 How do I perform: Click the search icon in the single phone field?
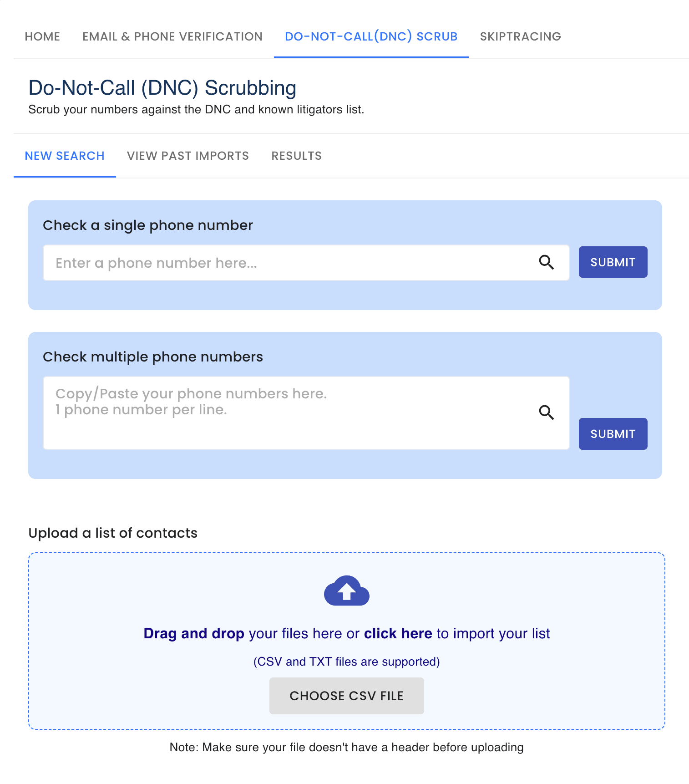(546, 262)
